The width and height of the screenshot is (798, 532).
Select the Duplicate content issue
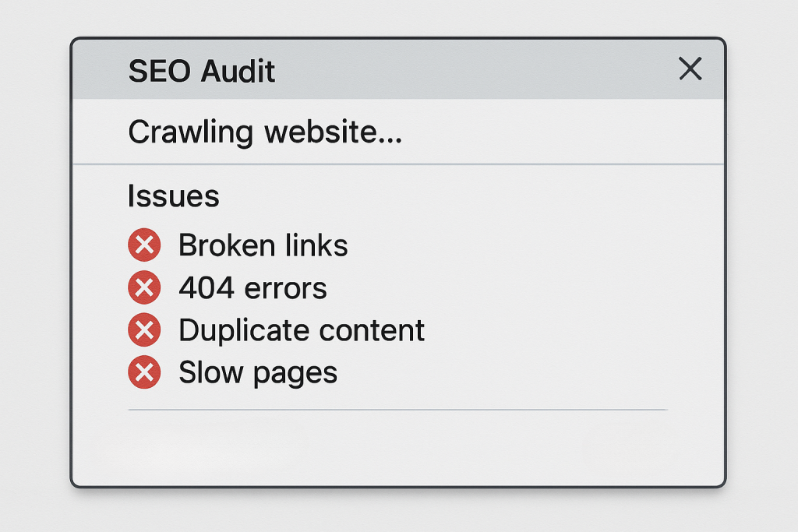click(x=301, y=331)
